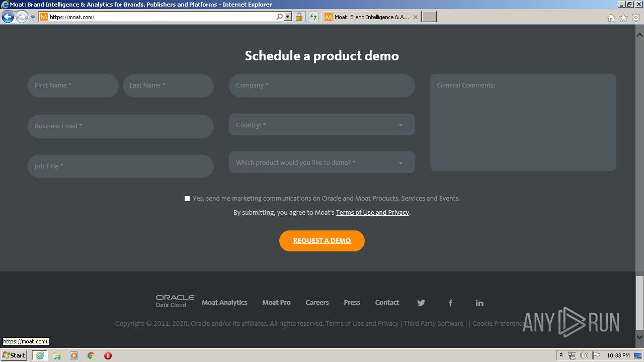Go back with the browser Back arrow
644x362 pixels.
pyautogui.click(x=8, y=17)
